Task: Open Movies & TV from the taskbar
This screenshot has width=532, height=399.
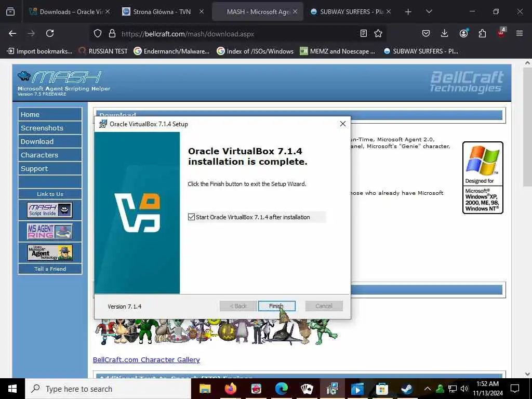Action: click(357, 389)
